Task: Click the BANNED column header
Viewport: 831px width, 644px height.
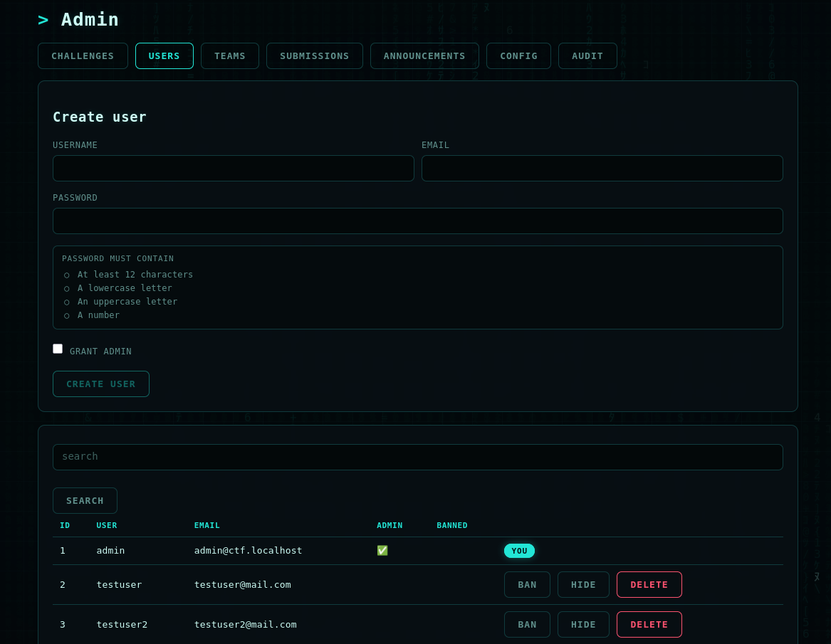Action: coord(452,525)
